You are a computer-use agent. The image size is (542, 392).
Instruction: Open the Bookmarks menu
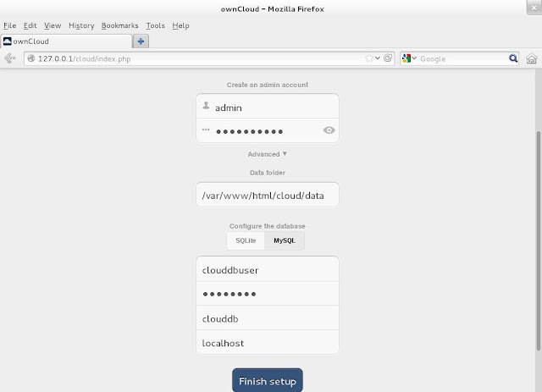click(119, 25)
